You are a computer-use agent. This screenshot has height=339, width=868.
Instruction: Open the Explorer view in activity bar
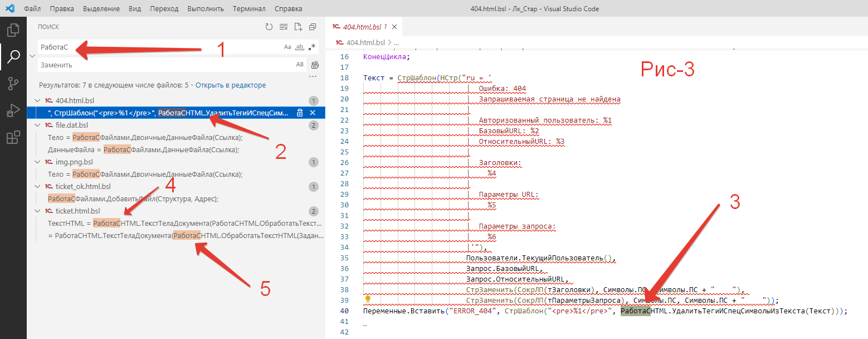pos(13,30)
